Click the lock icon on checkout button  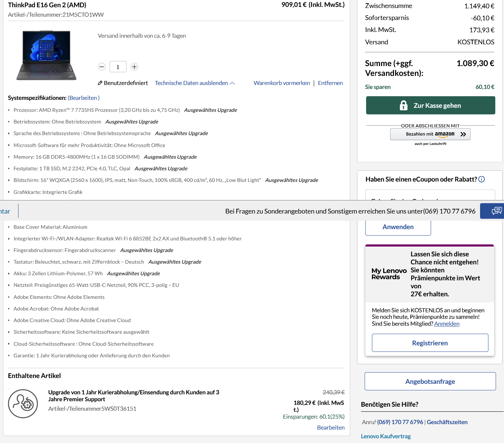pos(403,105)
